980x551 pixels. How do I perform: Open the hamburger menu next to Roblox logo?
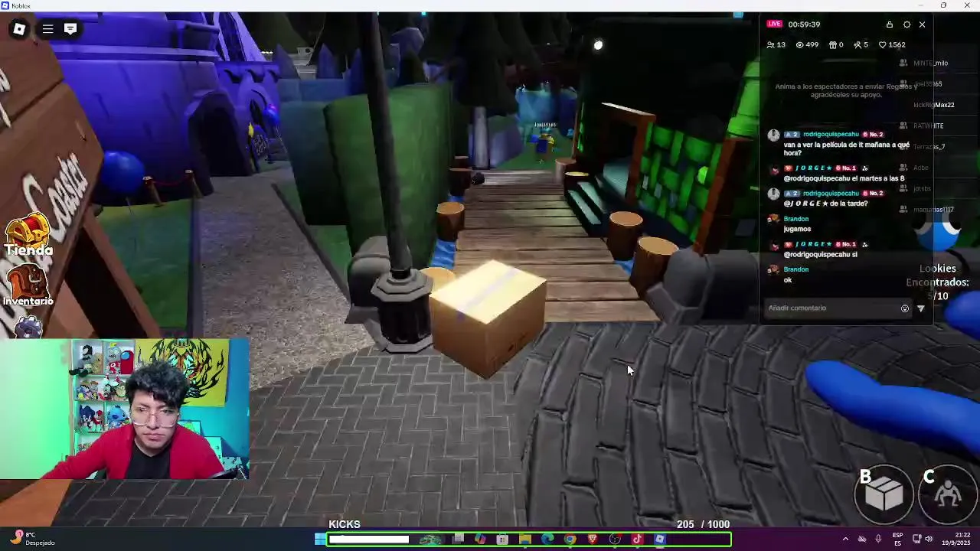click(47, 29)
